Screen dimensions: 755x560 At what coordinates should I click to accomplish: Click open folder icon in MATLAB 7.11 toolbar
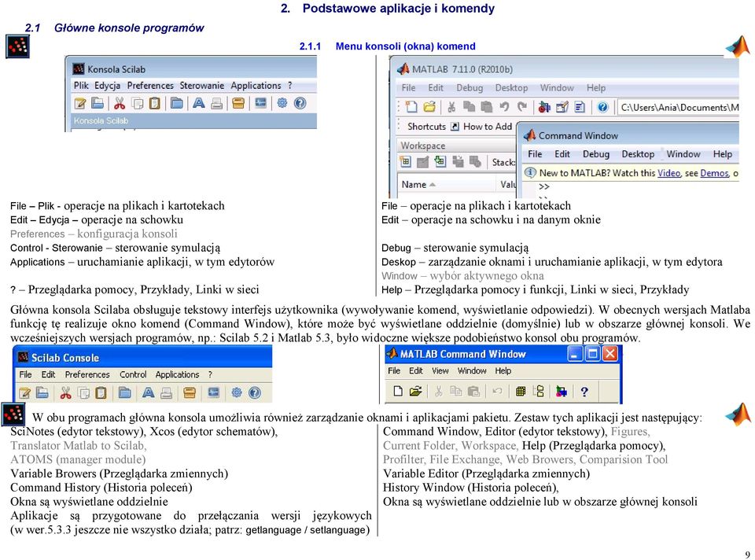pyautogui.click(x=429, y=107)
